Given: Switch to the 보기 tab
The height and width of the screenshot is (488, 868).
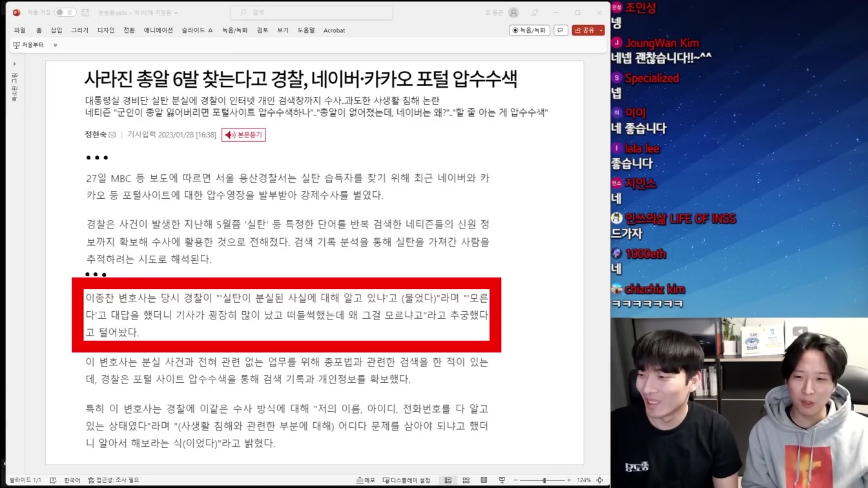Looking at the screenshot, I should (x=283, y=30).
